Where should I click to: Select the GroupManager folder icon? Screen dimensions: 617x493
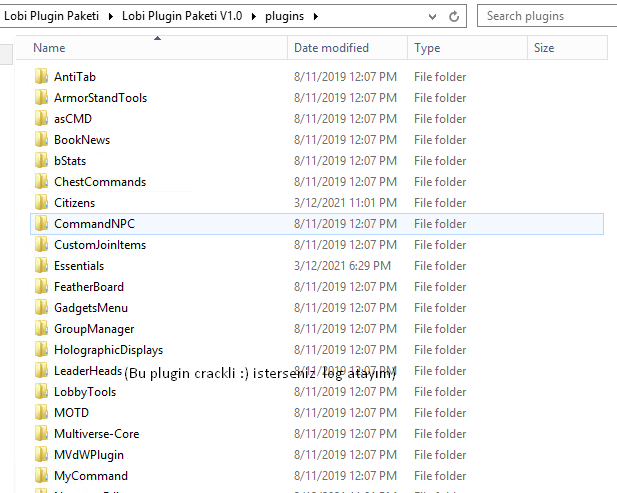pos(41,328)
